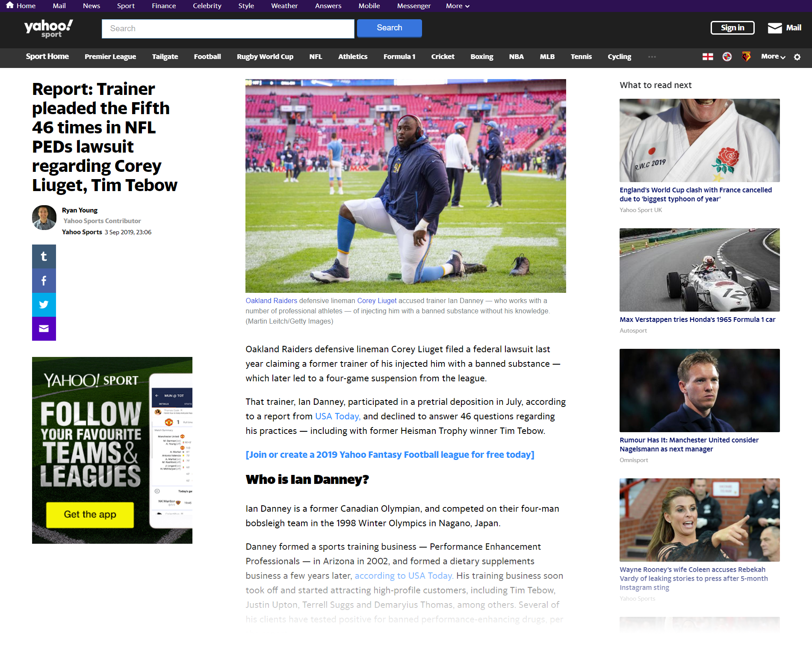Open the Tailgate section
The image size is (812, 669).
pyautogui.click(x=165, y=56)
